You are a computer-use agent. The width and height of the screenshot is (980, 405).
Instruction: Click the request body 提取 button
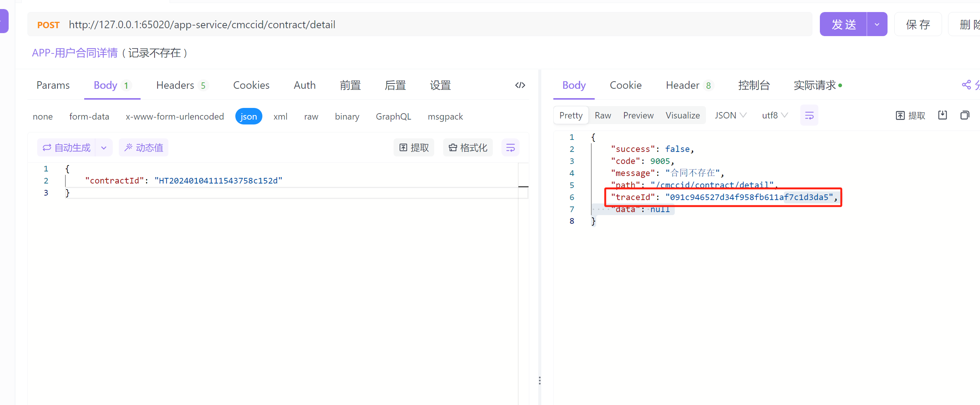pos(414,147)
